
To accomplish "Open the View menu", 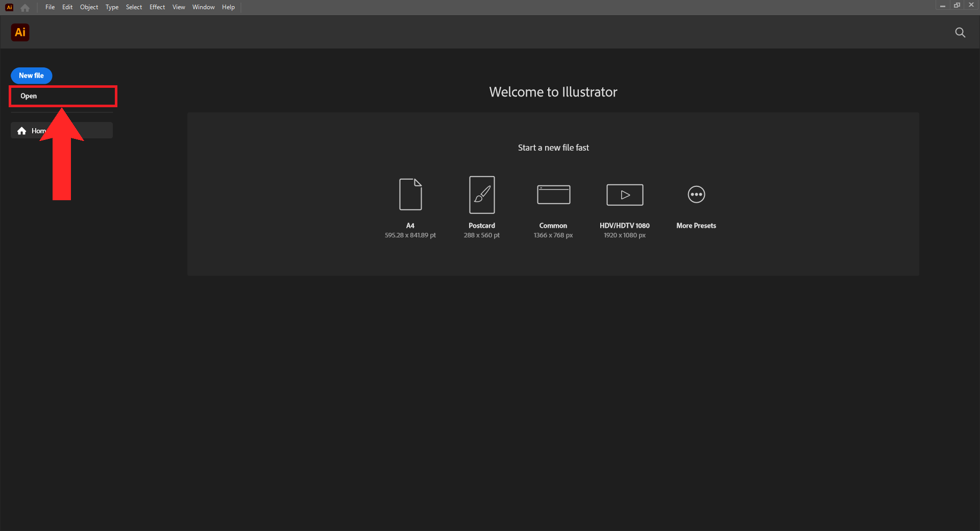I will coord(179,7).
